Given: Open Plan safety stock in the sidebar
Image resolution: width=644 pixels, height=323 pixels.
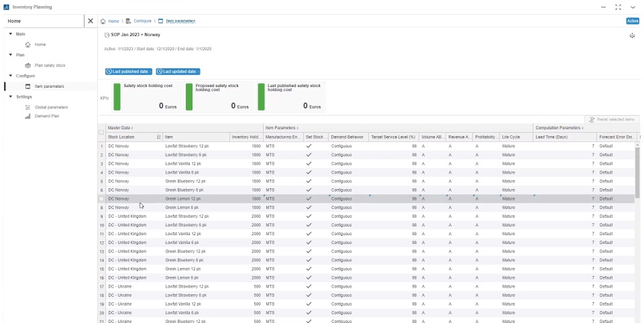Looking at the screenshot, I should (50, 66).
